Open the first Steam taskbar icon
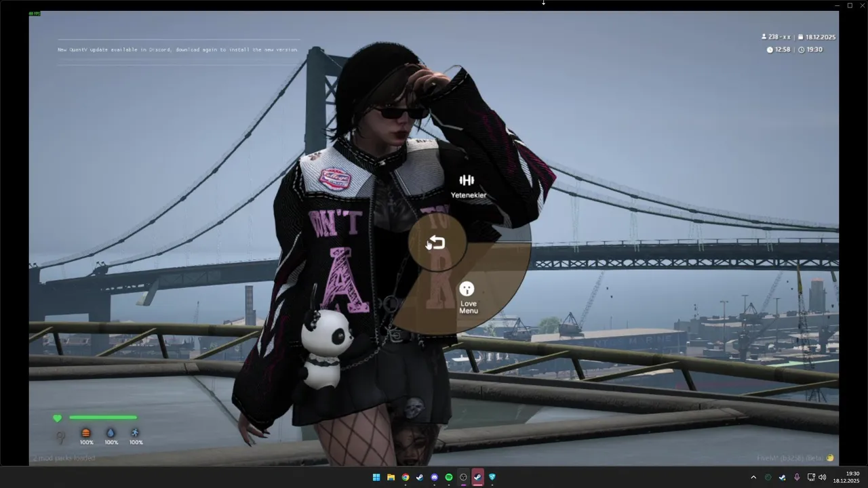The height and width of the screenshot is (488, 868). point(420,477)
